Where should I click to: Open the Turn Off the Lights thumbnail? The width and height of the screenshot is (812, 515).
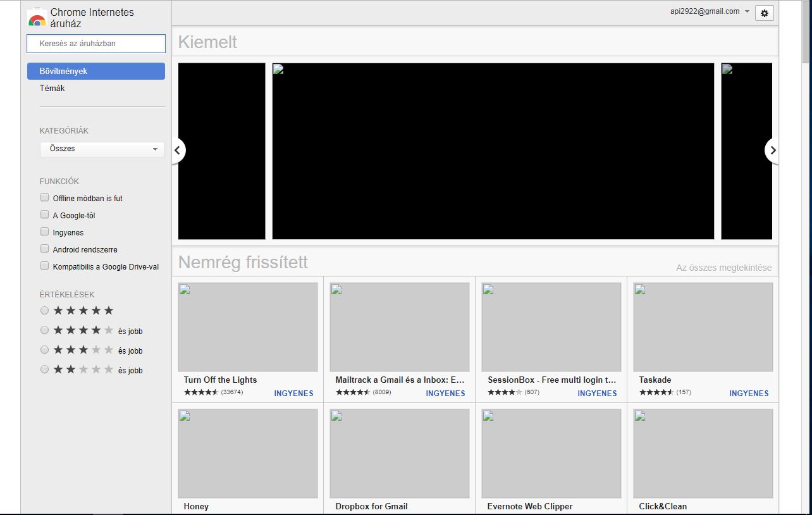click(x=248, y=327)
